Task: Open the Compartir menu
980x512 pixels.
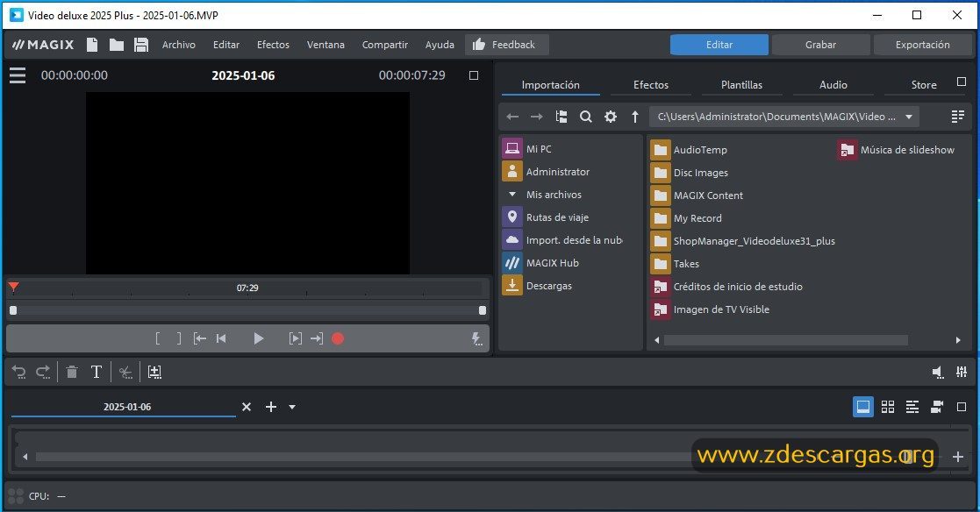Action: click(x=385, y=45)
